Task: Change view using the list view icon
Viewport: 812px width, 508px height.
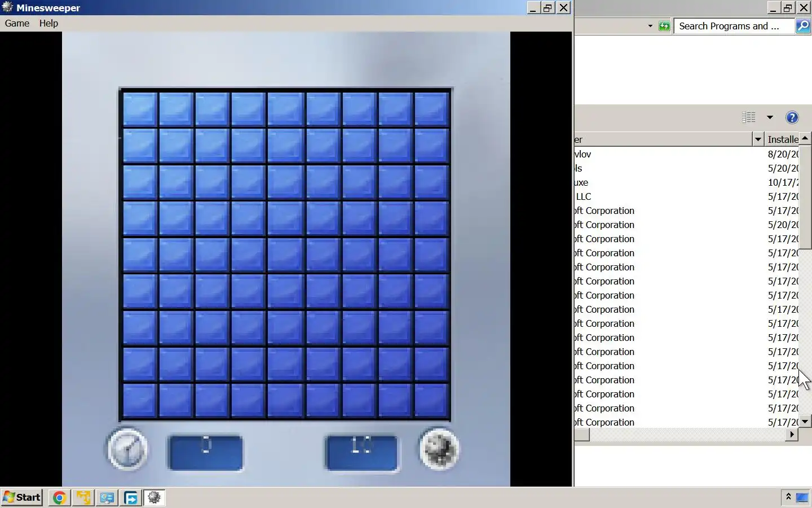Action: click(x=749, y=117)
